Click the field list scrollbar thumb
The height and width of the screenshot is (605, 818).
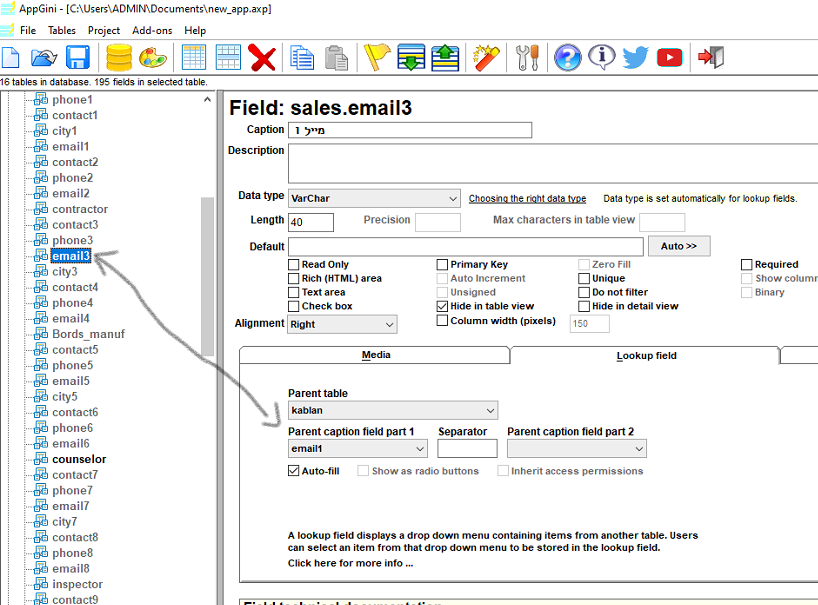pos(207,276)
